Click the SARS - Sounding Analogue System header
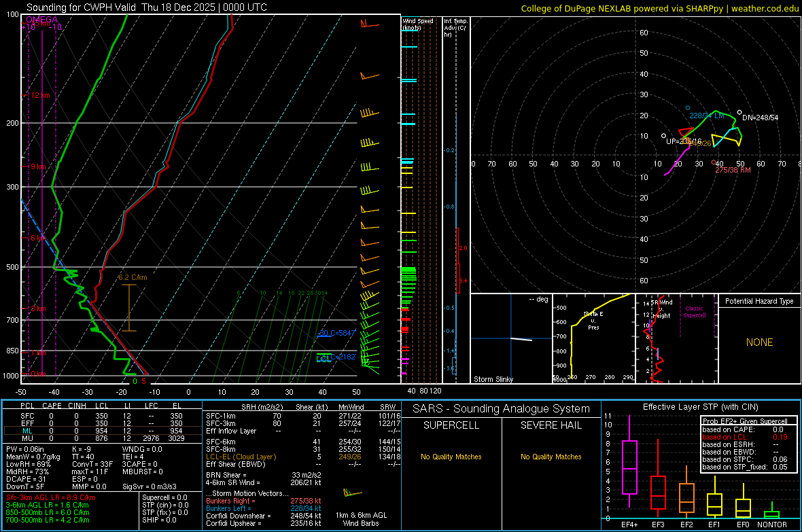The width and height of the screenshot is (802, 532). pyautogui.click(x=501, y=408)
